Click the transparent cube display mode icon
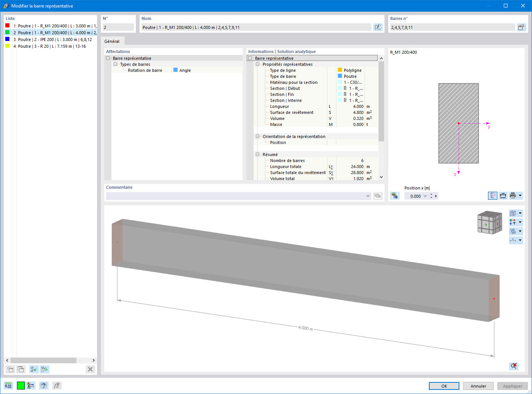Viewport: 532px width, 394px height. [513, 213]
